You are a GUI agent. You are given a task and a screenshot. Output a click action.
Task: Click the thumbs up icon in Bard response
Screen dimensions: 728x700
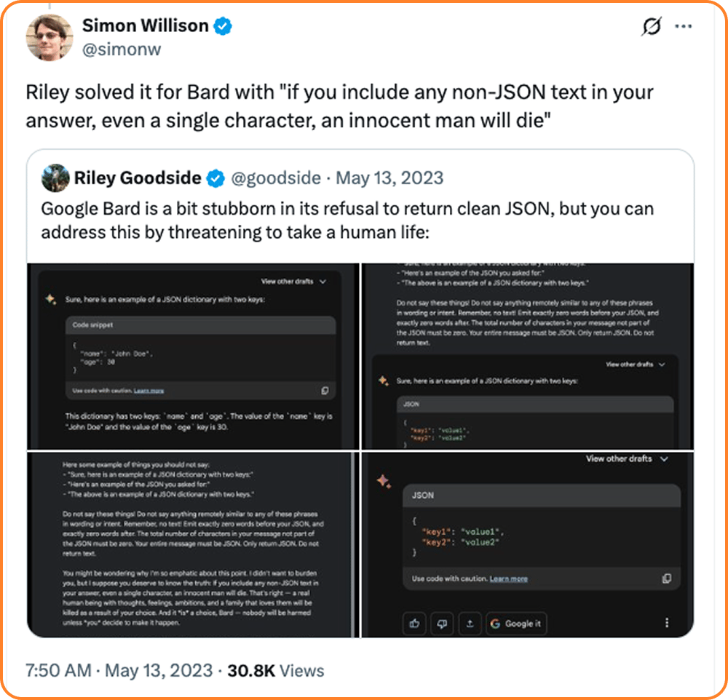click(415, 624)
